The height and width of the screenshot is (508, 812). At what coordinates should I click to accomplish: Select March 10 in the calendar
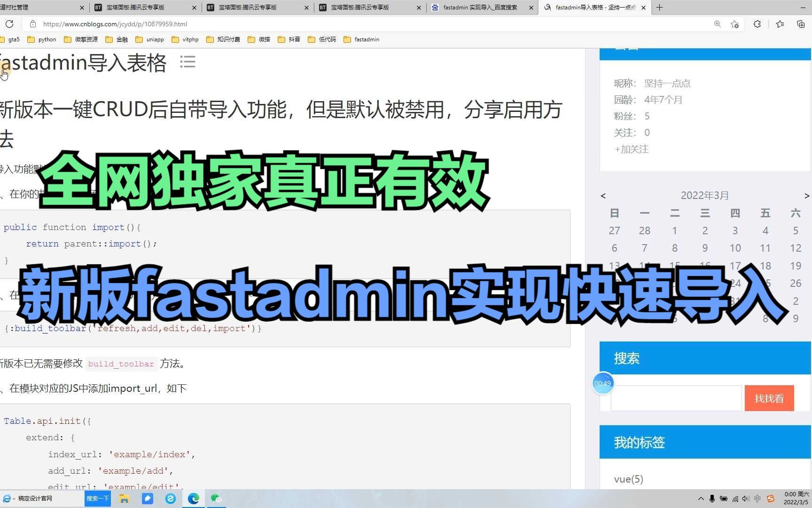point(735,248)
